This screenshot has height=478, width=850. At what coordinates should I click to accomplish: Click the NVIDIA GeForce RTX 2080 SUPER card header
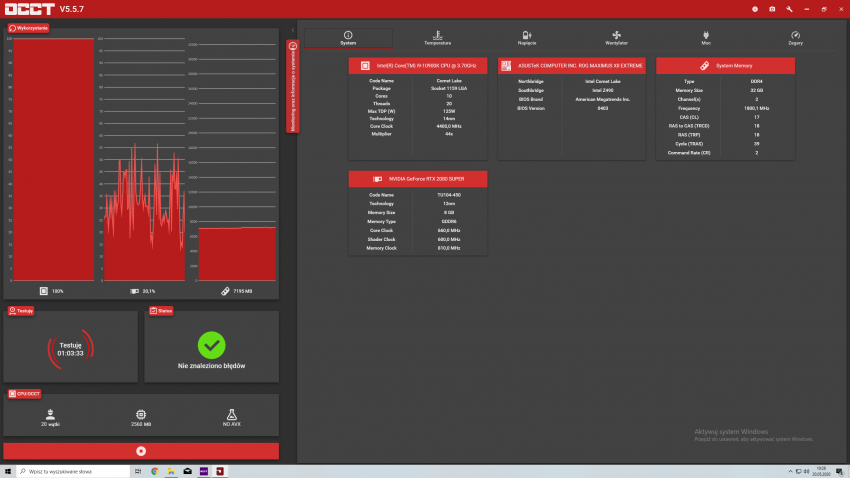418,179
